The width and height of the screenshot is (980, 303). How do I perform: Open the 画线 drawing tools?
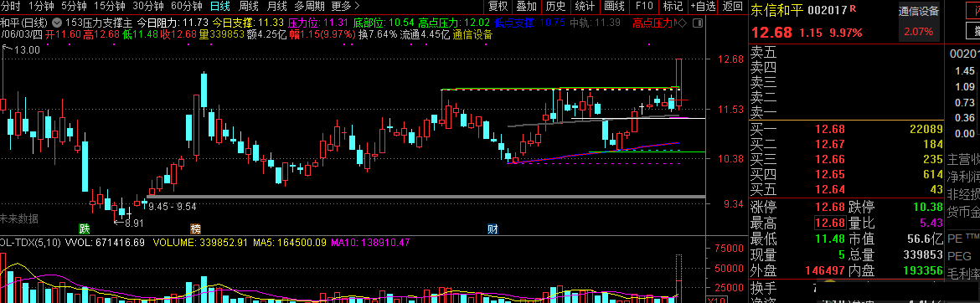(x=614, y=6)
